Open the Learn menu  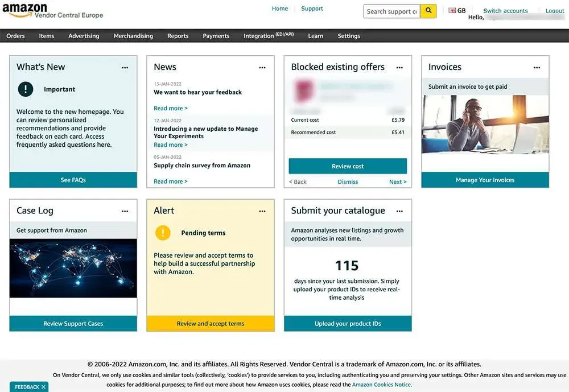[316, 36]
